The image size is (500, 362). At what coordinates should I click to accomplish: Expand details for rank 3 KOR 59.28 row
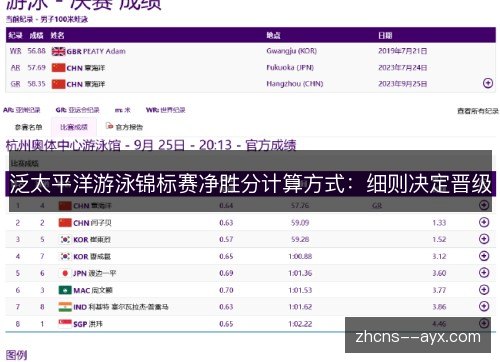click(x=484, y=239)
